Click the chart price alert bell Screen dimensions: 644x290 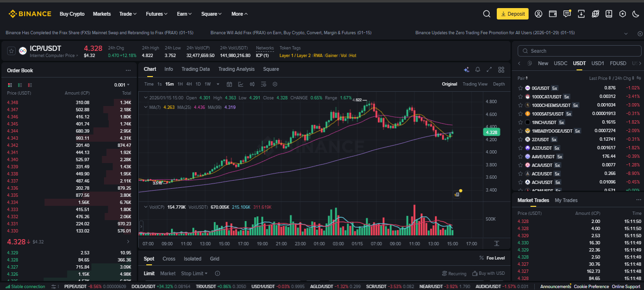478,69
